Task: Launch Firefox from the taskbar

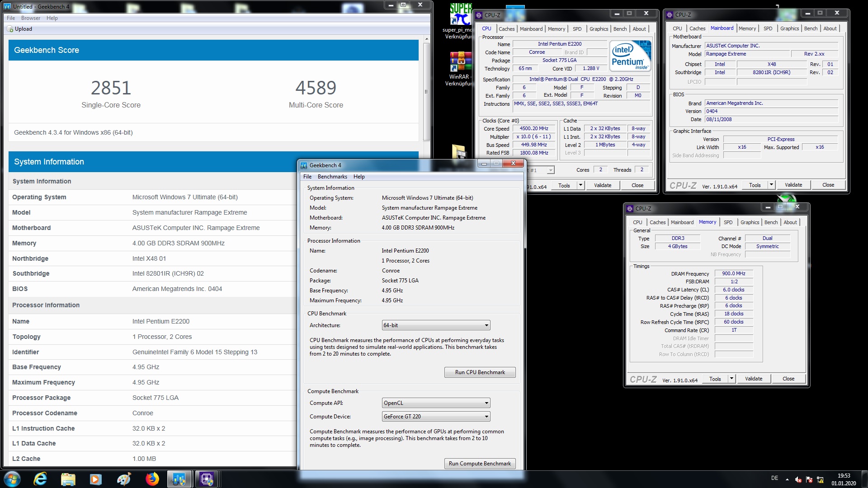Action: click(152, 479)
